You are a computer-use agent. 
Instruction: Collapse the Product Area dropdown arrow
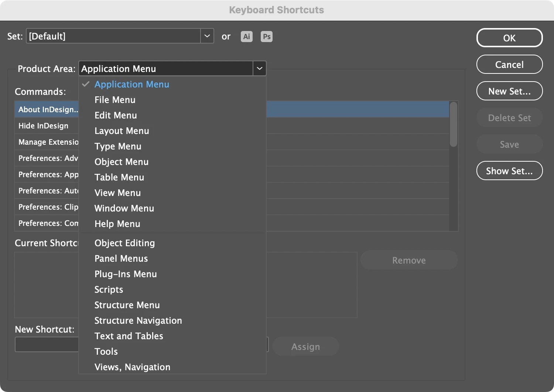260,69
